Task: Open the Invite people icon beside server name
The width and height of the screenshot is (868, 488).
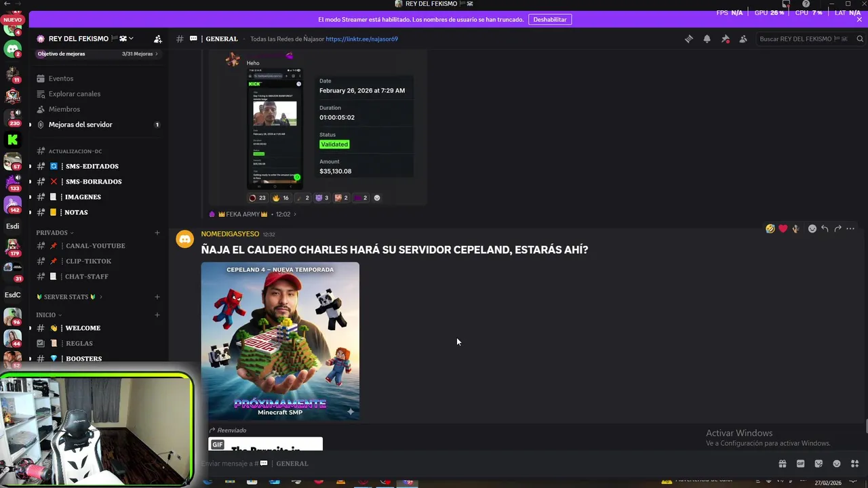Action: point(158,39)
